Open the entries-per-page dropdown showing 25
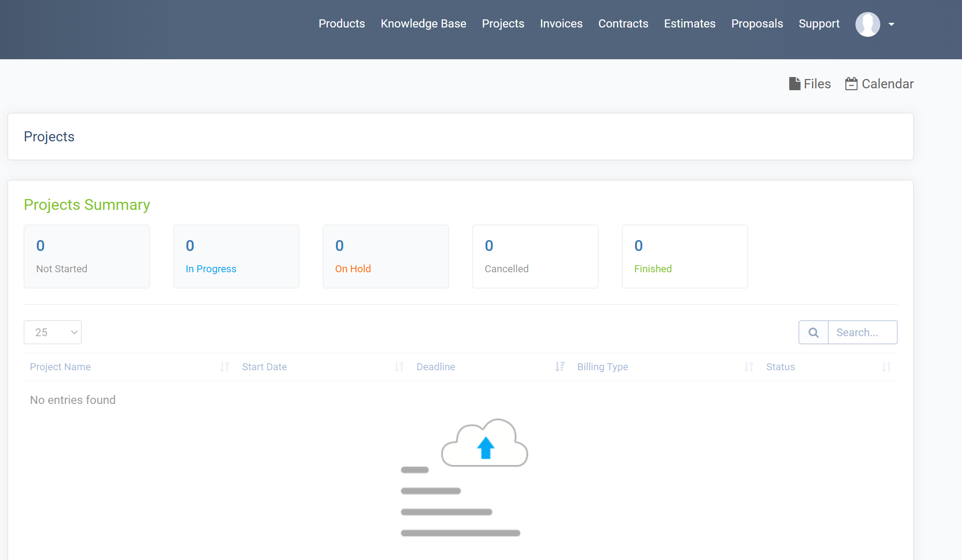962x560 pixels. click(x=52, y=332)
